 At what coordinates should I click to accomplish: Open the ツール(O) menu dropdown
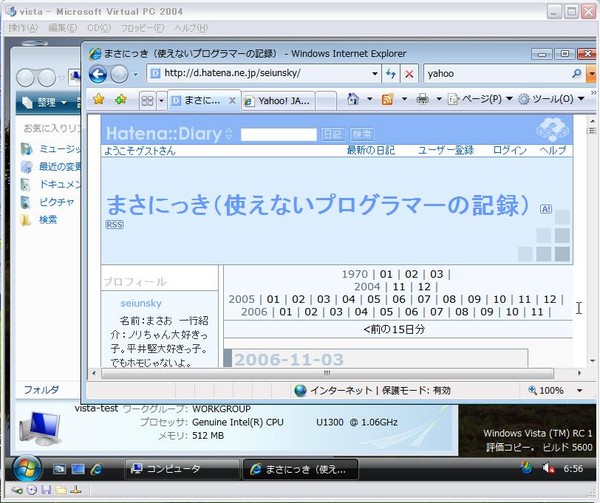point(551,99)
